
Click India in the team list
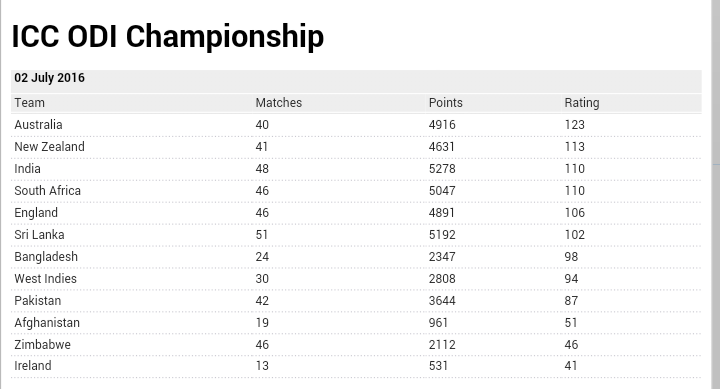coord(28,169)
